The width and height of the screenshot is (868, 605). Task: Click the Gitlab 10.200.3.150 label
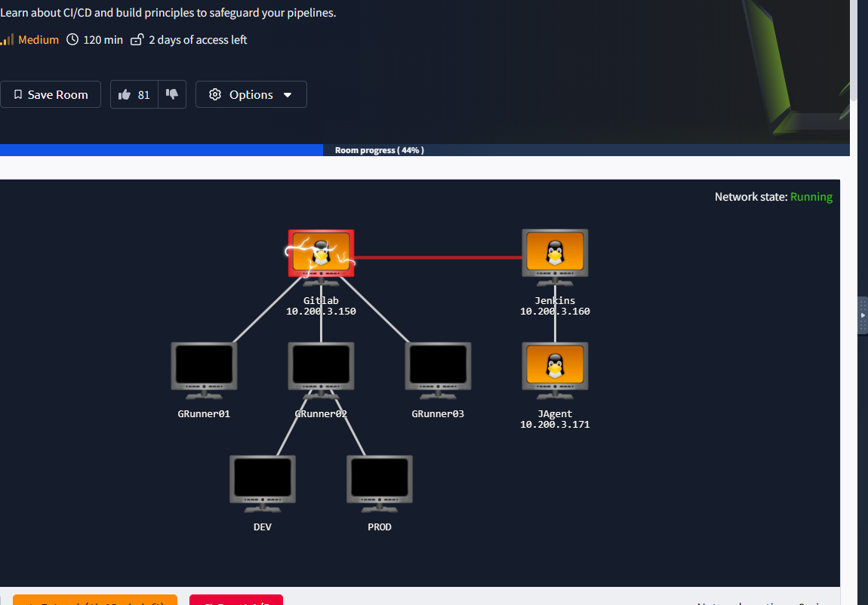tap(321, 306)
